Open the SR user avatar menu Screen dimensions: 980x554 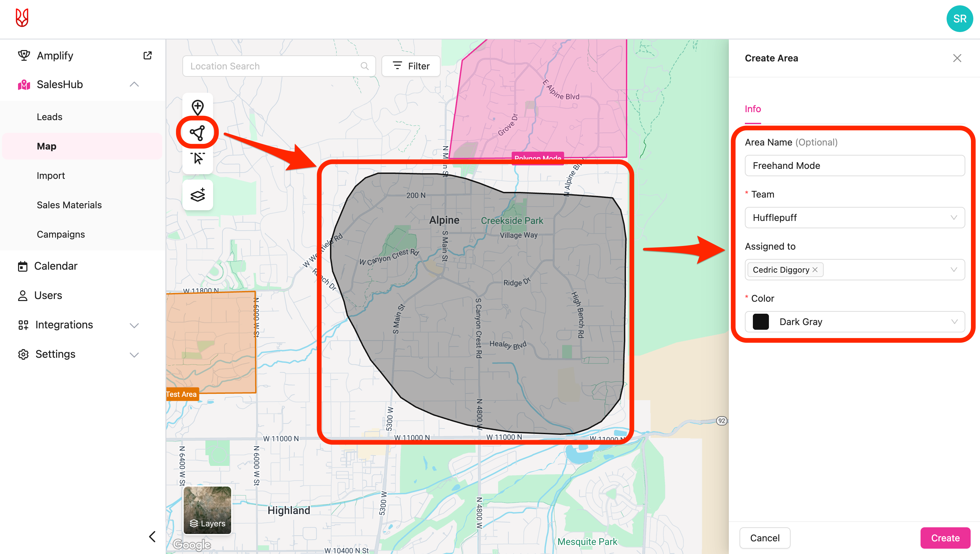tap(959, 19)
